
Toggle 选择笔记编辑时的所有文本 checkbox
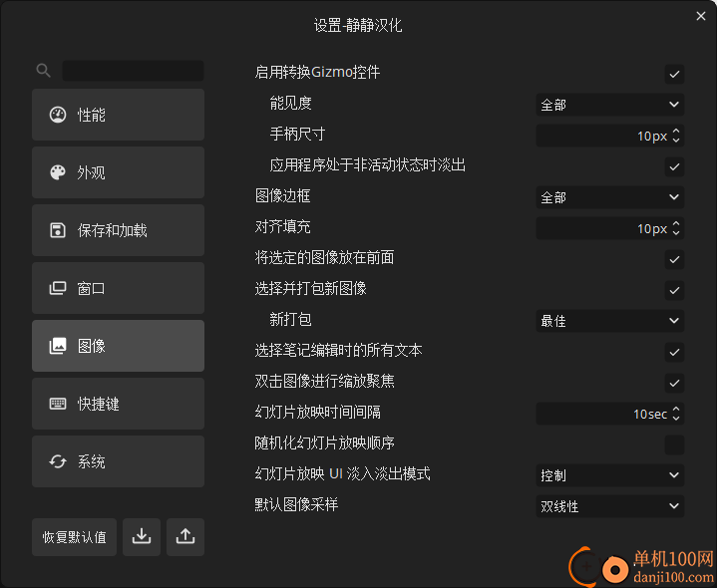[x=674, y=352]
